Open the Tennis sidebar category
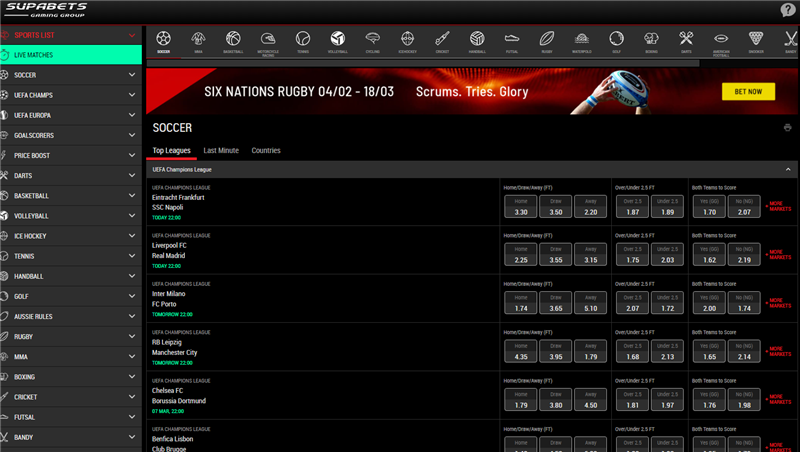Image resolution: width=800 pixels, height=452 pixels. coord(71,256)
